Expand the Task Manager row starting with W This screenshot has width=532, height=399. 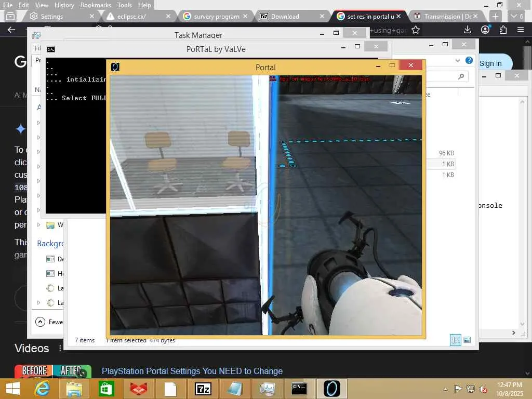[x=38, y=224]
